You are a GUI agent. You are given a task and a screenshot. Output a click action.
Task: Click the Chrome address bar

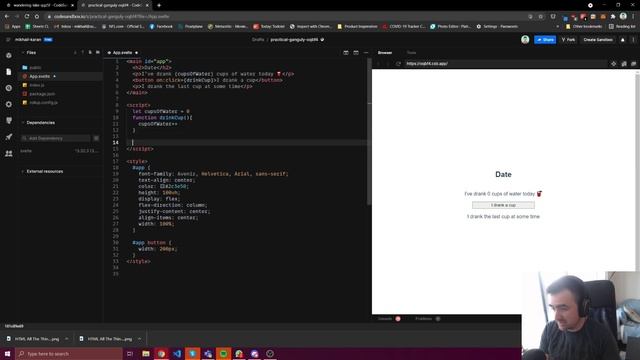coord(286,17)
